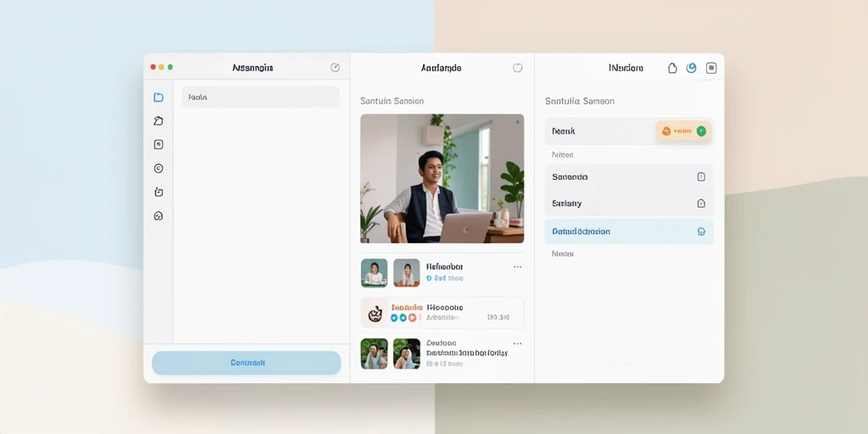Viewport: 868px width, 434px height.
Task: Open the first thumbnail of the top list entry
Action: point(374,272)
